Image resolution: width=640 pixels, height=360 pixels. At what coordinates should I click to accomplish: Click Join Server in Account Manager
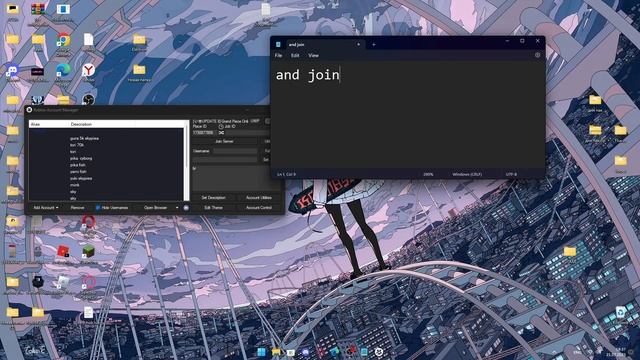point(224,141)
